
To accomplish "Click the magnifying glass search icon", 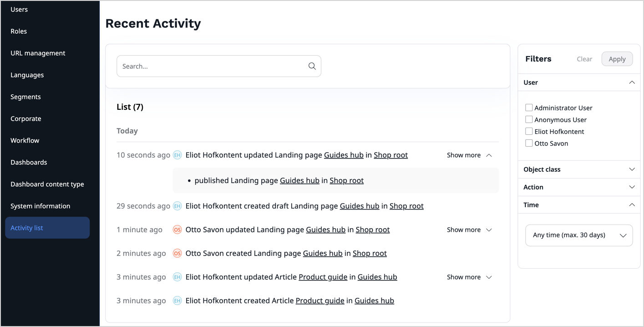I will pos(312,66).
